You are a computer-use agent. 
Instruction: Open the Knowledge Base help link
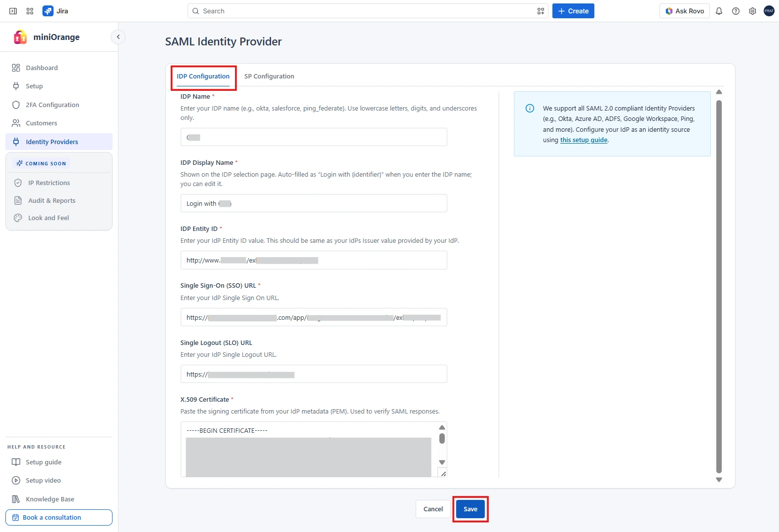click(x=59, y=499)
